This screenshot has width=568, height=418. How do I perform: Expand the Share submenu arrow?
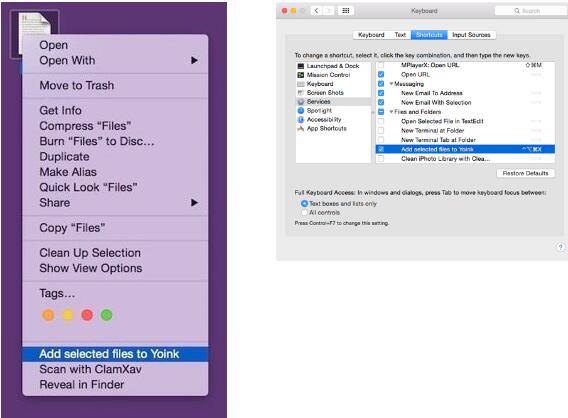195,202
